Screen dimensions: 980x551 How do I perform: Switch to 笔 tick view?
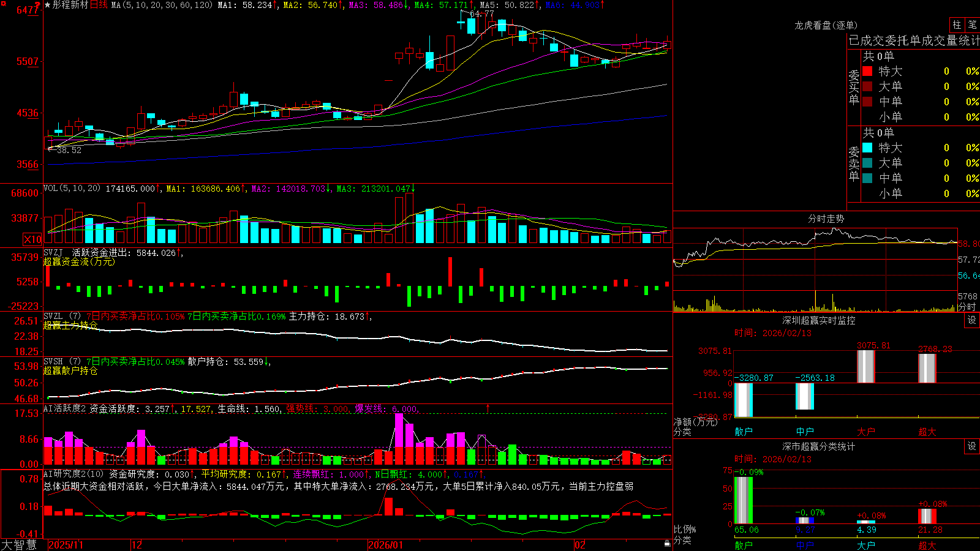coord(972,25)
